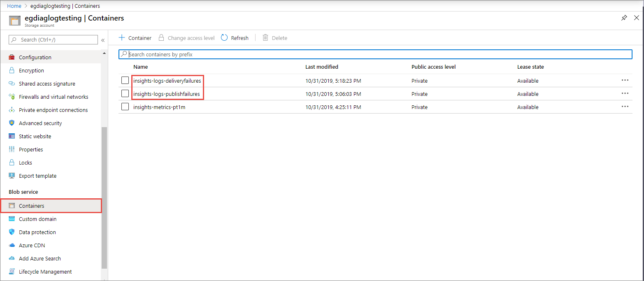
Task: Select the Encryption sidebar icon
Action: click(x=12, y=70)
